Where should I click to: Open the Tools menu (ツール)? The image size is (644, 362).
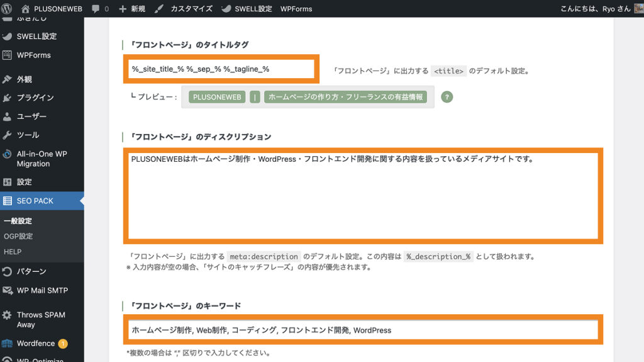coord(28,135)
